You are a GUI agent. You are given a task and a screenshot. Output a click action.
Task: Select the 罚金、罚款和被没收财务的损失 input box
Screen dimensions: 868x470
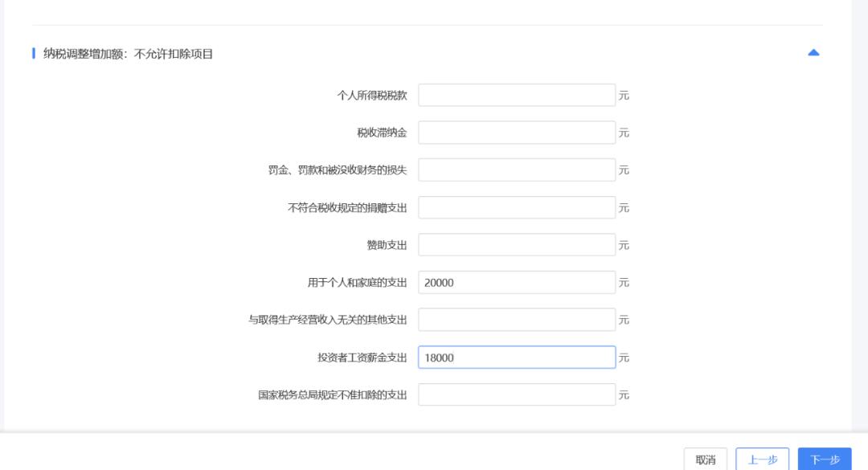(x=517, y=170)
